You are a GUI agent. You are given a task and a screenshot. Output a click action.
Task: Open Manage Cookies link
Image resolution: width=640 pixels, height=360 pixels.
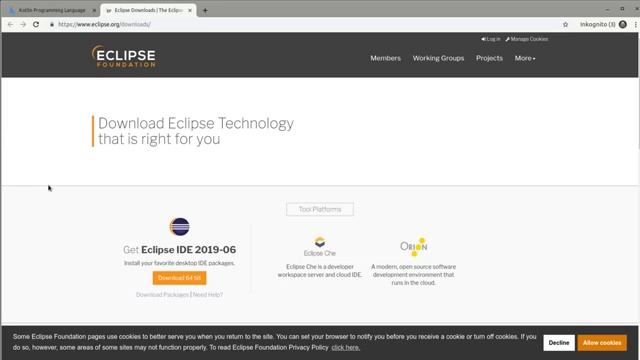coord(527,39)
